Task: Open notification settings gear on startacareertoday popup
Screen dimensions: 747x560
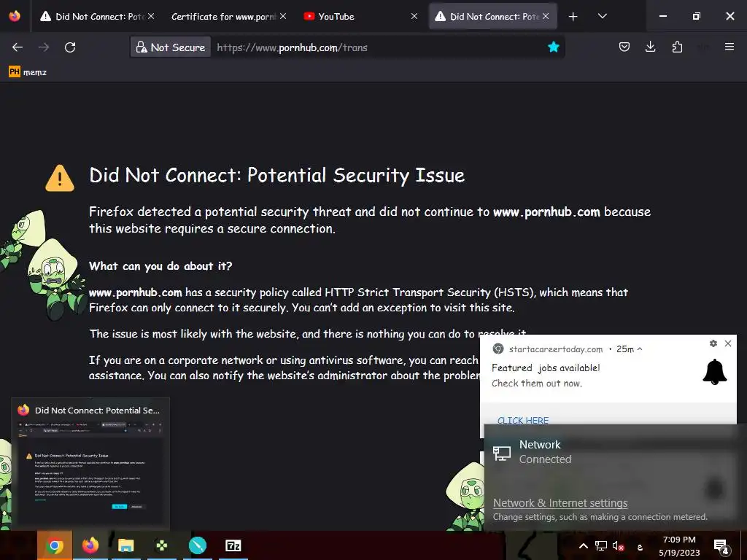Action: pos(713,343)
